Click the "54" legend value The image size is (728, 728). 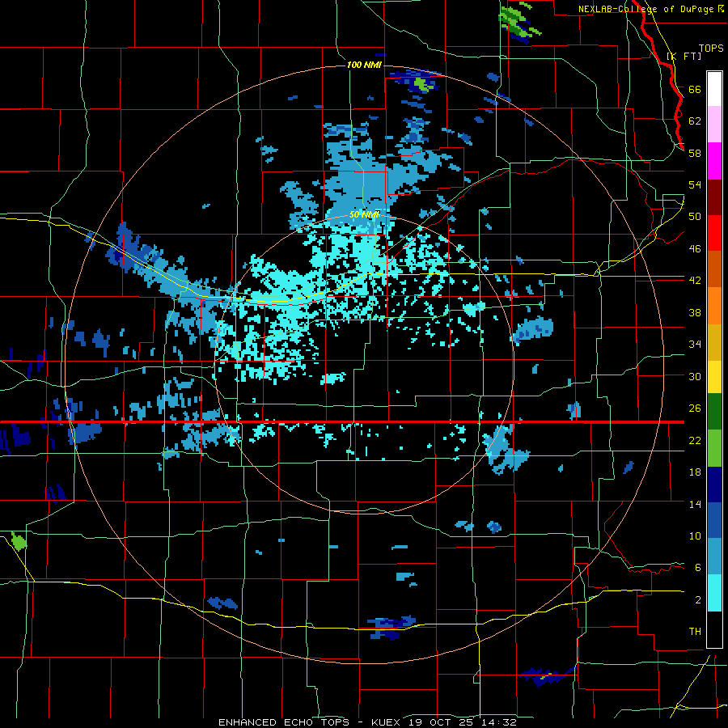click(695, 184)
